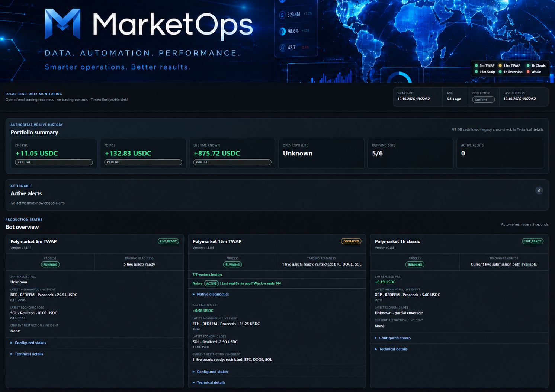The height and width of the screenshot is (392, 555).
Task: Click the Current collector status pill
Action: tap(483, 100)
